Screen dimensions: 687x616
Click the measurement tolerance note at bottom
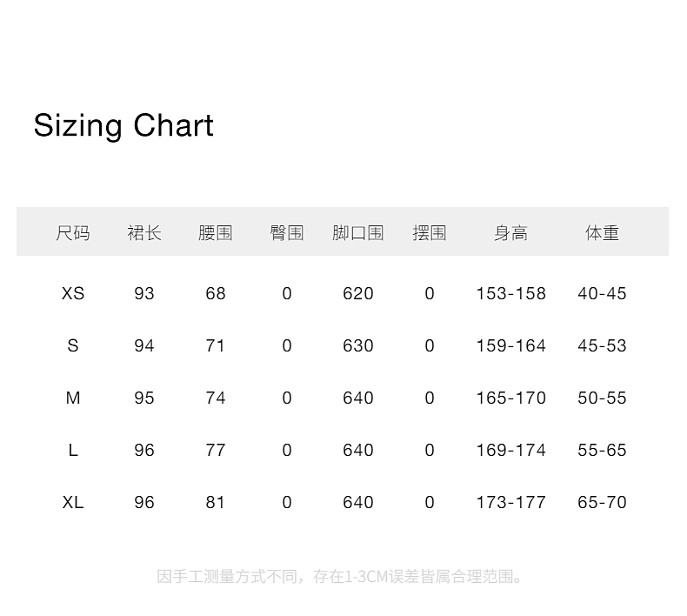(x=342, y=576)
